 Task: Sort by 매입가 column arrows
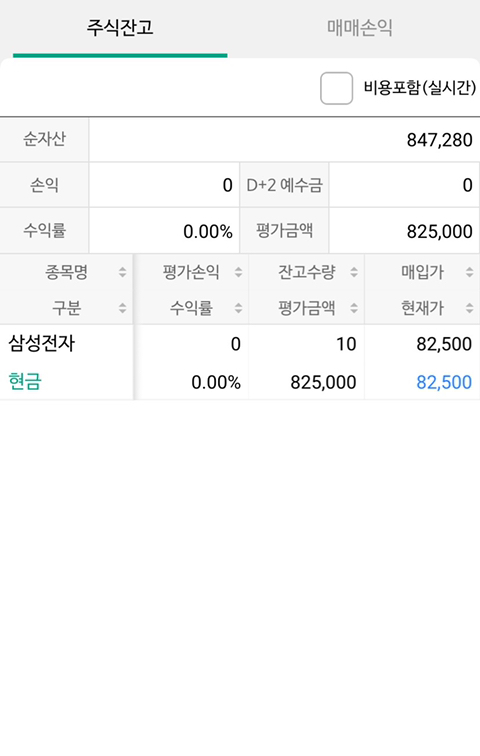469,272
